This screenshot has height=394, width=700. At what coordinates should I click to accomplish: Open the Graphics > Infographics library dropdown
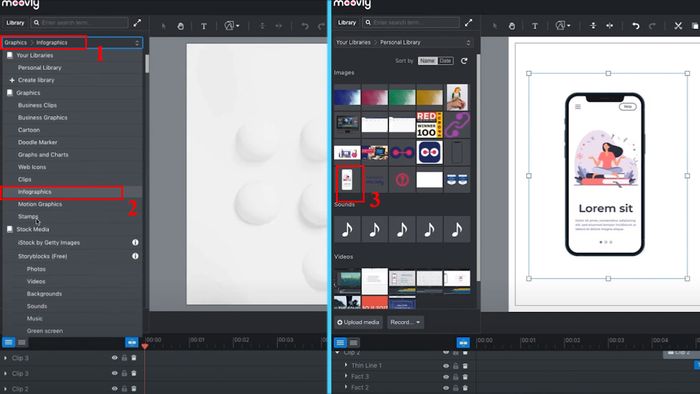tap(71, 43)
